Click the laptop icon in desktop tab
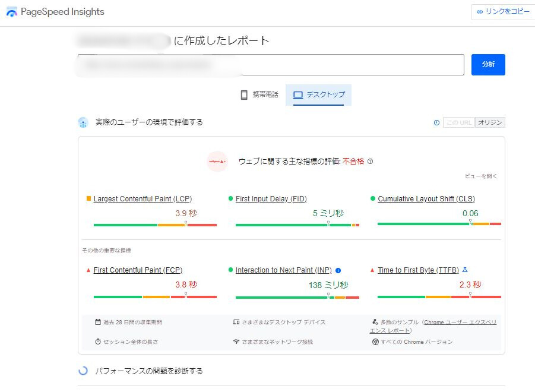The image size is (535, 392). [x=298, y=95]
